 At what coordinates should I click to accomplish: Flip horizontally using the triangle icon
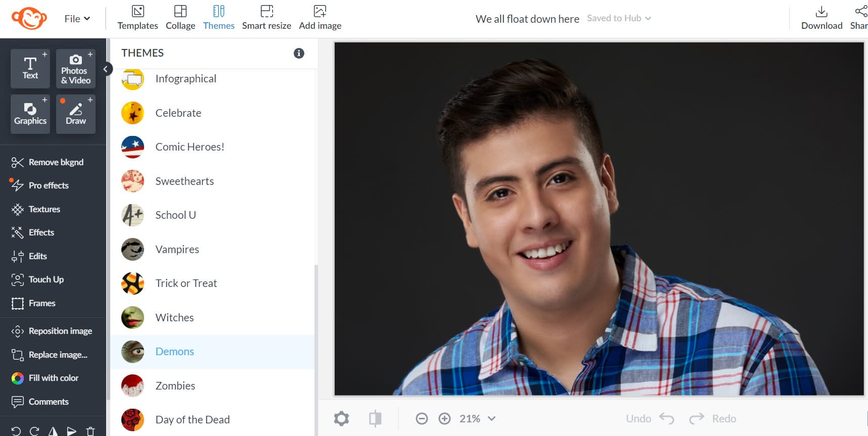click(53, 431)
